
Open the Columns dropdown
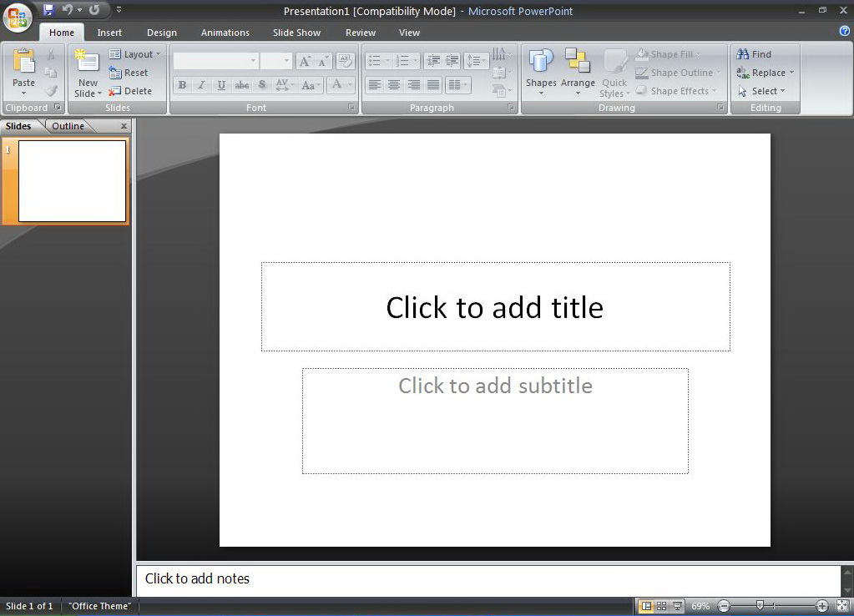coord(457,85)
